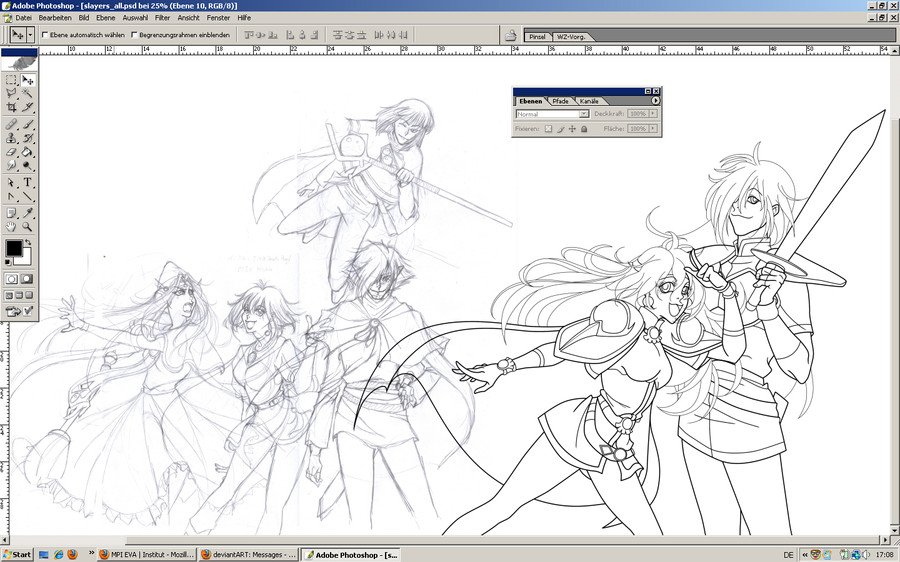Select the Healing Brush tool
The image size is (900, 562).
[11, 124]
